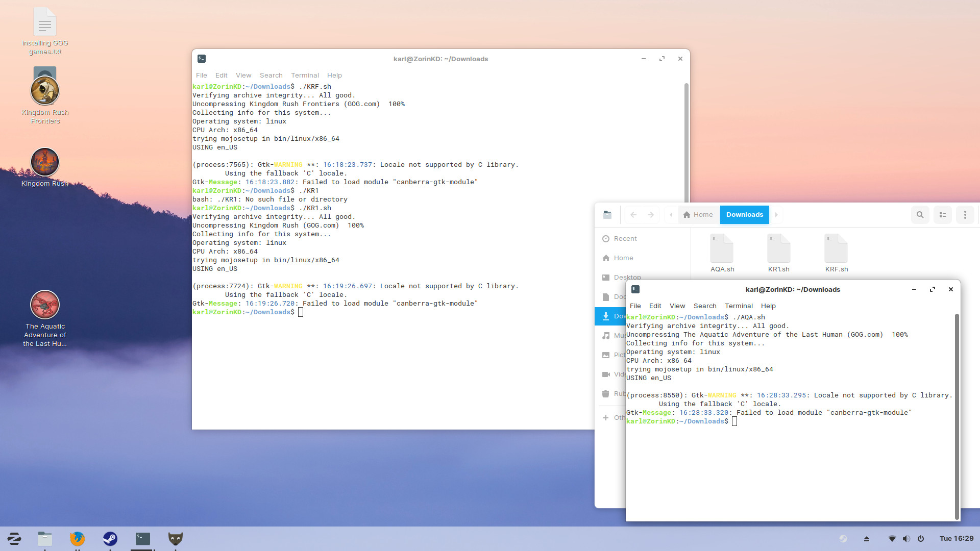This screenshot has width=980, height=551.
Task: Open Help menu in front terminal
Action: tap(768, 306)
